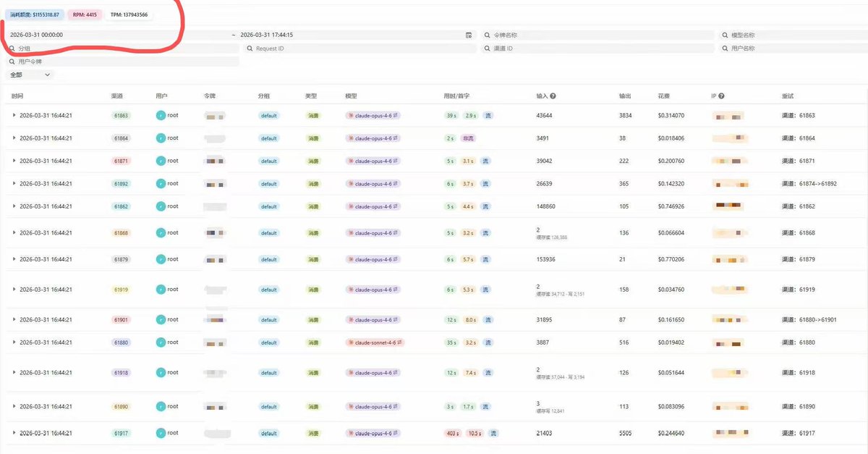868x454 pixels.
Task: Click the RPM: 4415 tag
Action: pos(85,14)
